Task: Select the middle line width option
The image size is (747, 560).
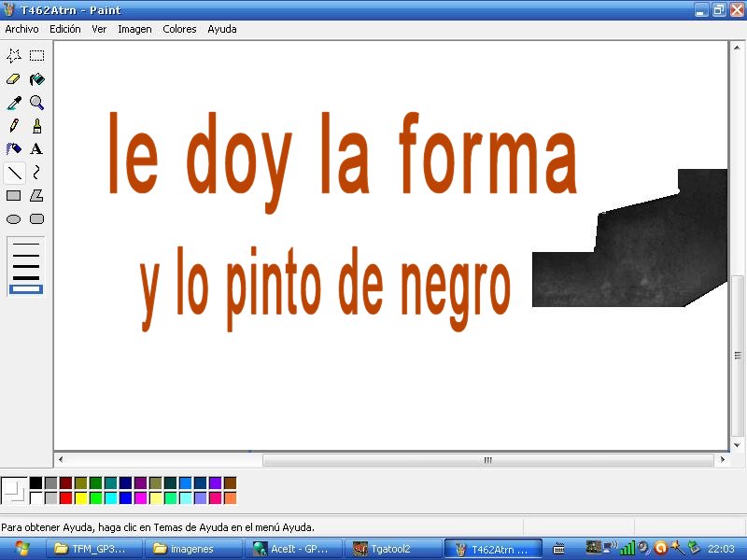Action: click(x=26, y=266)
